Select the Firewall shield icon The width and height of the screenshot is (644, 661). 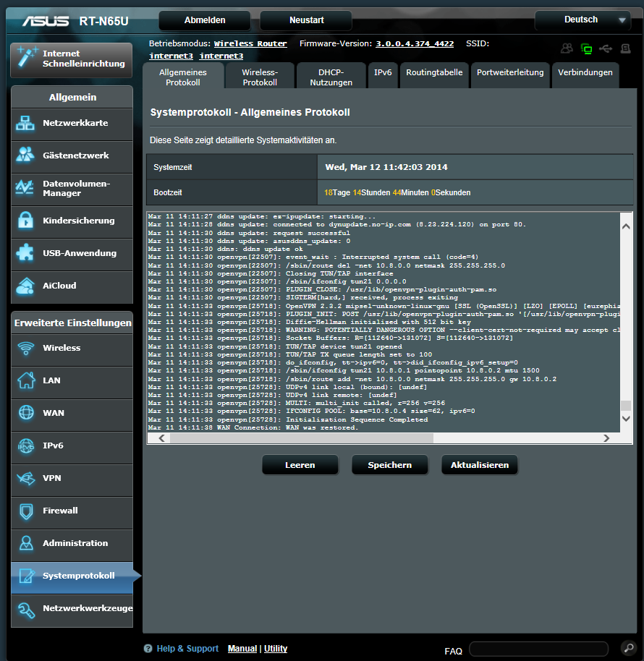point(26,511)
